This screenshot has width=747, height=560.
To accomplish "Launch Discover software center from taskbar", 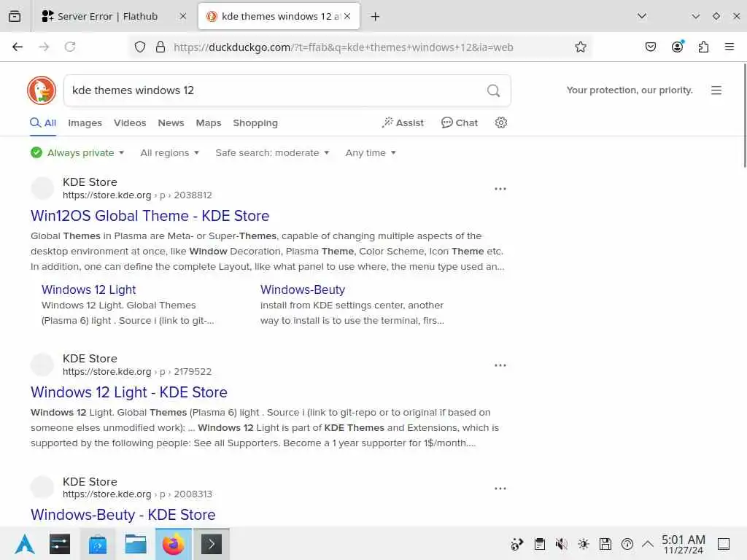I will 98,544.
